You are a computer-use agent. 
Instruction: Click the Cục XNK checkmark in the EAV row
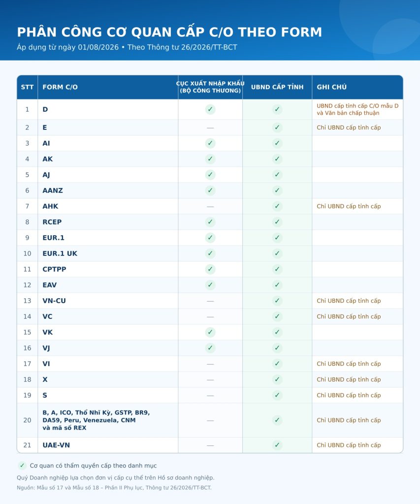click(x=210, y=285)
